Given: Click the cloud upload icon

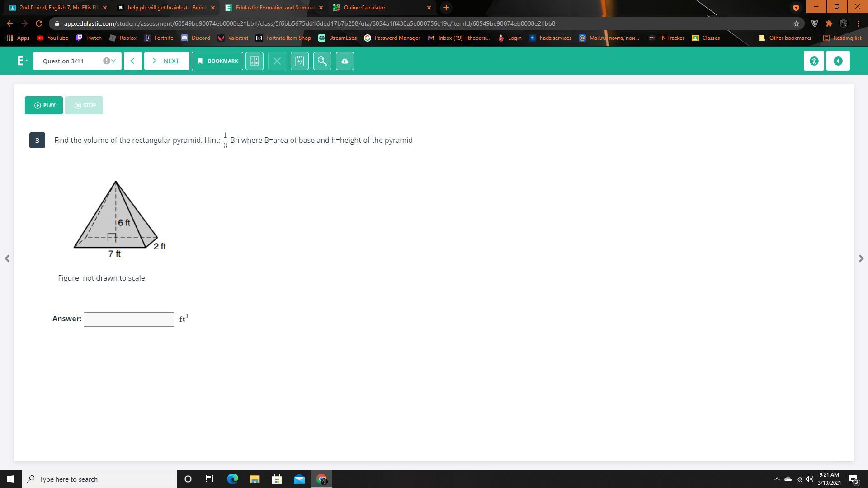Looking at the screenshot, I should click(x=344, y=61).
